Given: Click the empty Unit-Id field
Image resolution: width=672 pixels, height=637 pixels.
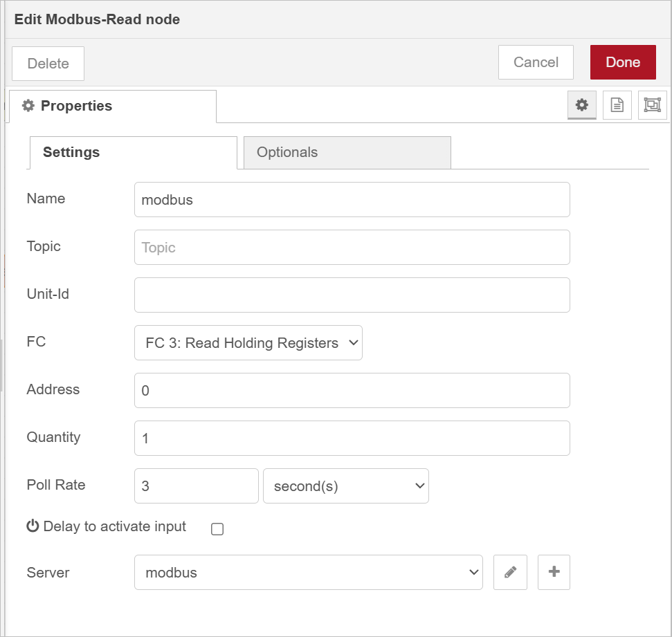Looking at the screenshot, I should [x=352, y=295].
